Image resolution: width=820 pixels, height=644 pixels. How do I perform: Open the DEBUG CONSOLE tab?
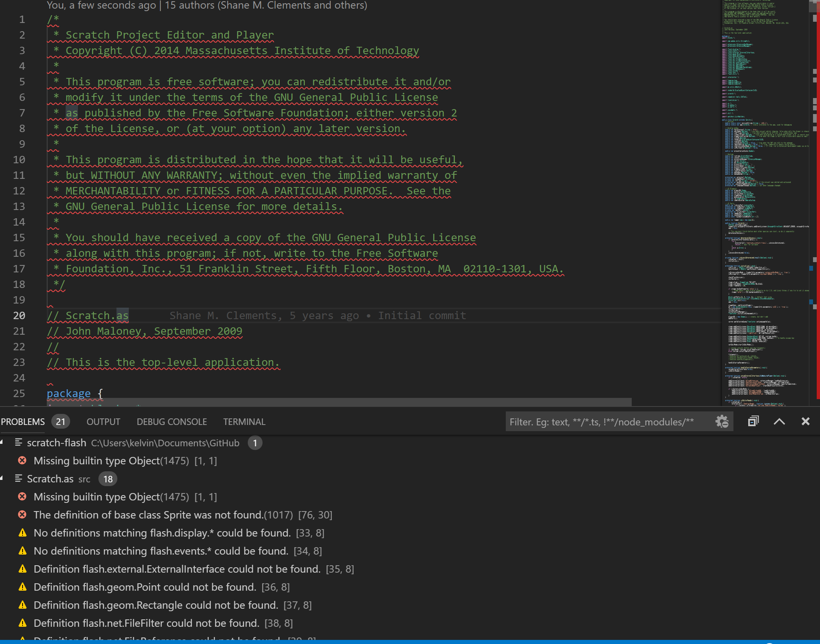point(172,421)
